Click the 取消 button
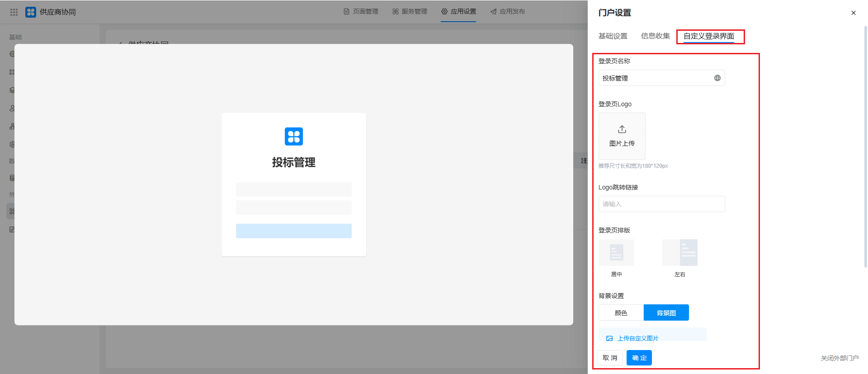Screen dimensions: 868x374 [609, 358]
